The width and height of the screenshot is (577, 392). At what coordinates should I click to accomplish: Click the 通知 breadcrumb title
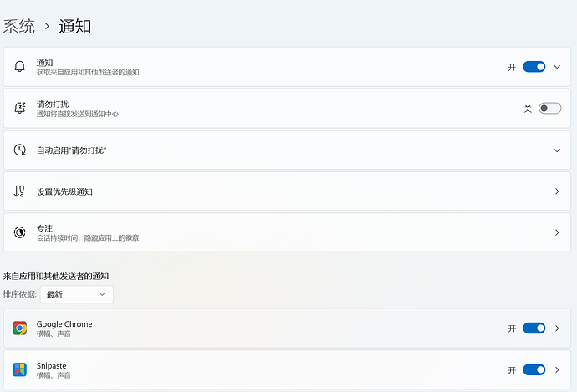pos(74,27)
